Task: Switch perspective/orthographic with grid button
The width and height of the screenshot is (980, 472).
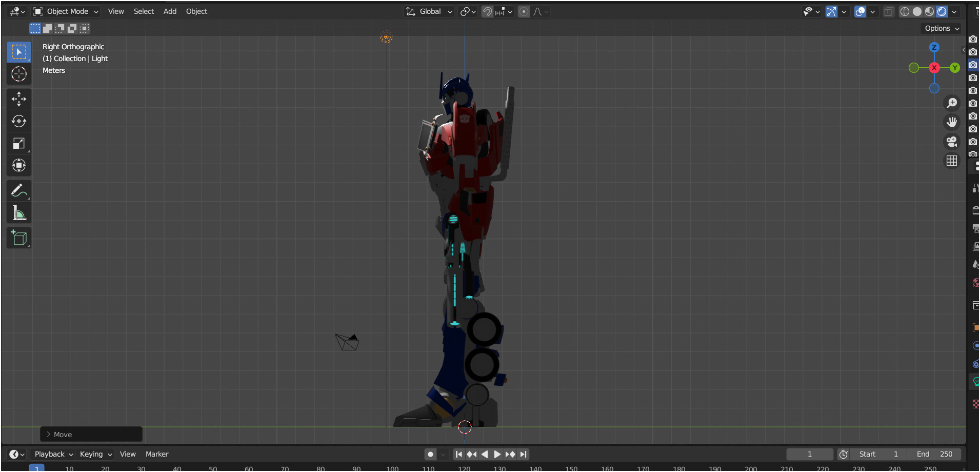Action: [952, 161]
